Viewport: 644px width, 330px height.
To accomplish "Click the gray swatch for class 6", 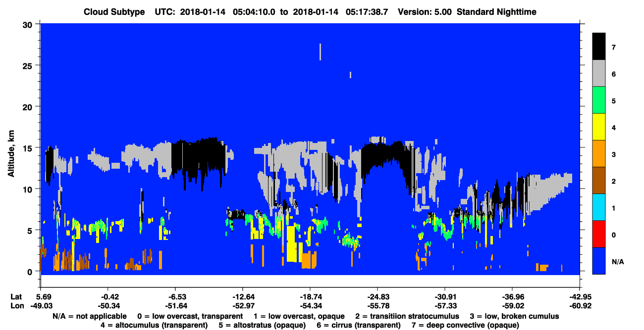I will pos(599,74).
